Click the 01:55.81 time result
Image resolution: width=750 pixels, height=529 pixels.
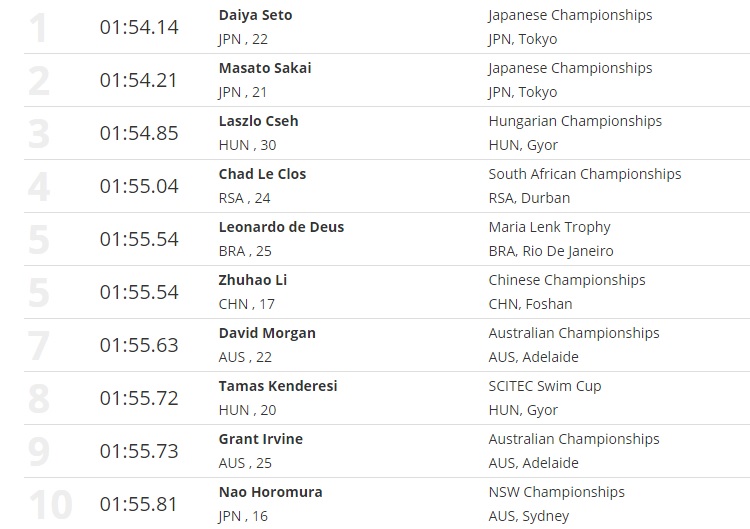pos(139,504)
